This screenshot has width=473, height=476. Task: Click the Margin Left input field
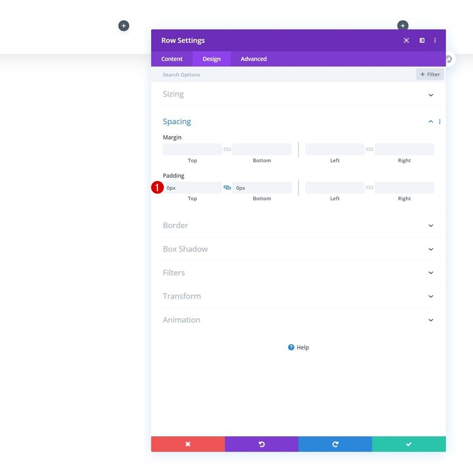pos(335,149)
